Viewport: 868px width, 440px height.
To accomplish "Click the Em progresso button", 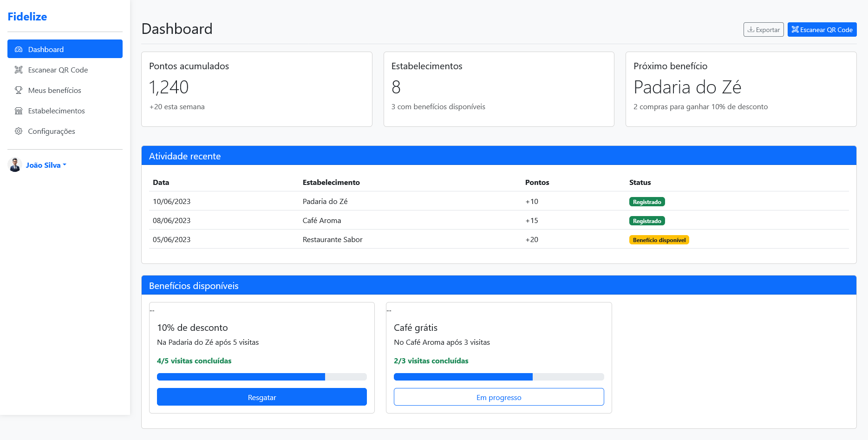I will tap(499, 397).
